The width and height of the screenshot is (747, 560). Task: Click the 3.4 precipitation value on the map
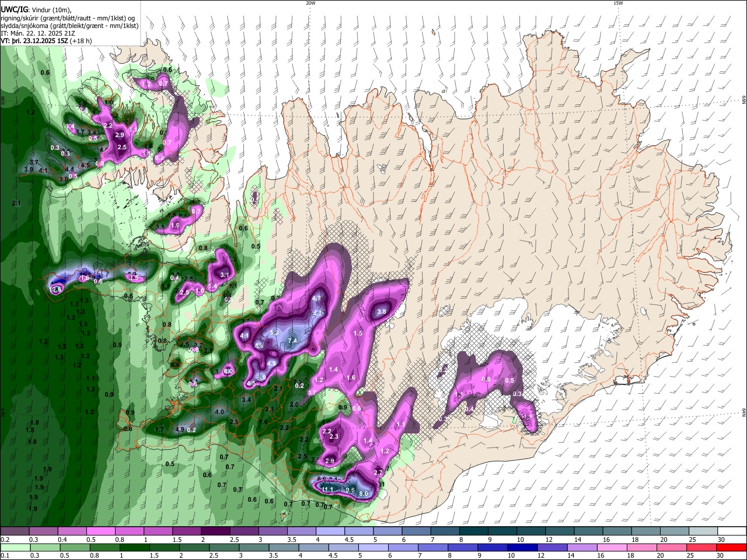pyautogui.click(x=246, y=400)
